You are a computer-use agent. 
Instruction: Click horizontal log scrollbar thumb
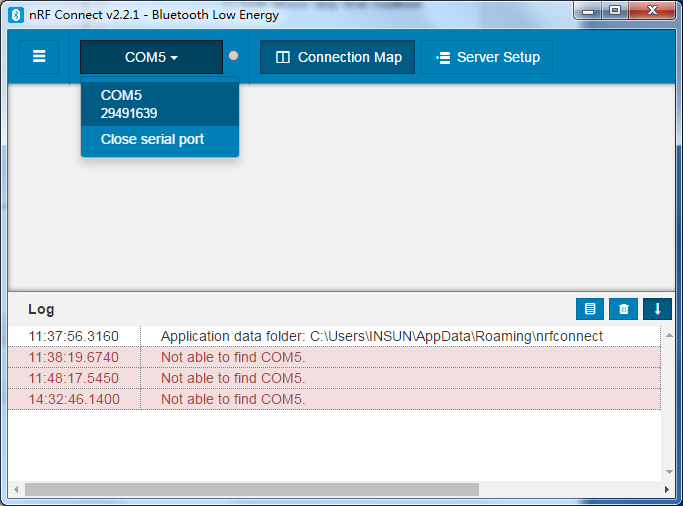[x=252, y=489]
